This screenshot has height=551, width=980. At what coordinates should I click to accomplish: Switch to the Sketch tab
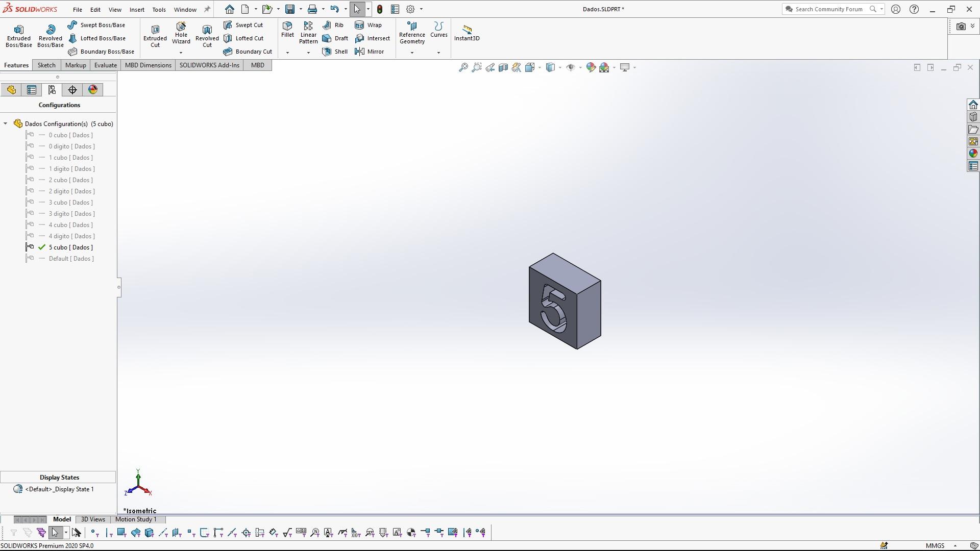tap(46, 65)
